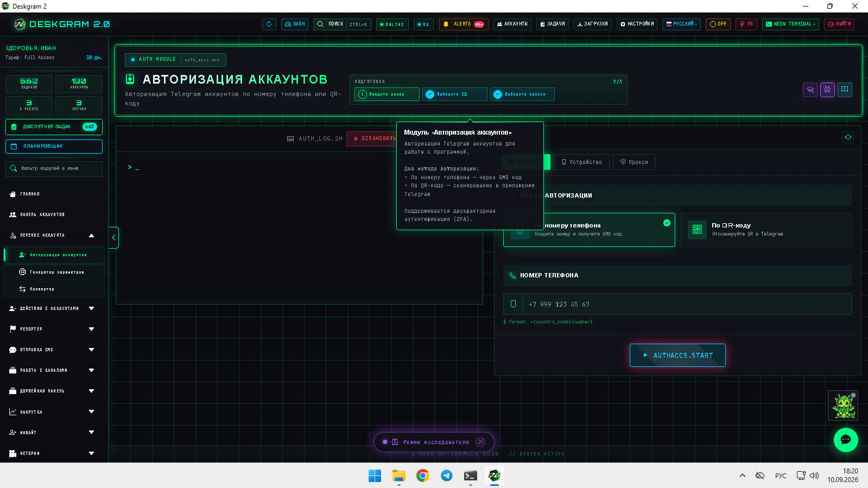This screenshot has height=488, width=868.
Task: Open the 3 в работе stat card
Action: tap(29, 105)
